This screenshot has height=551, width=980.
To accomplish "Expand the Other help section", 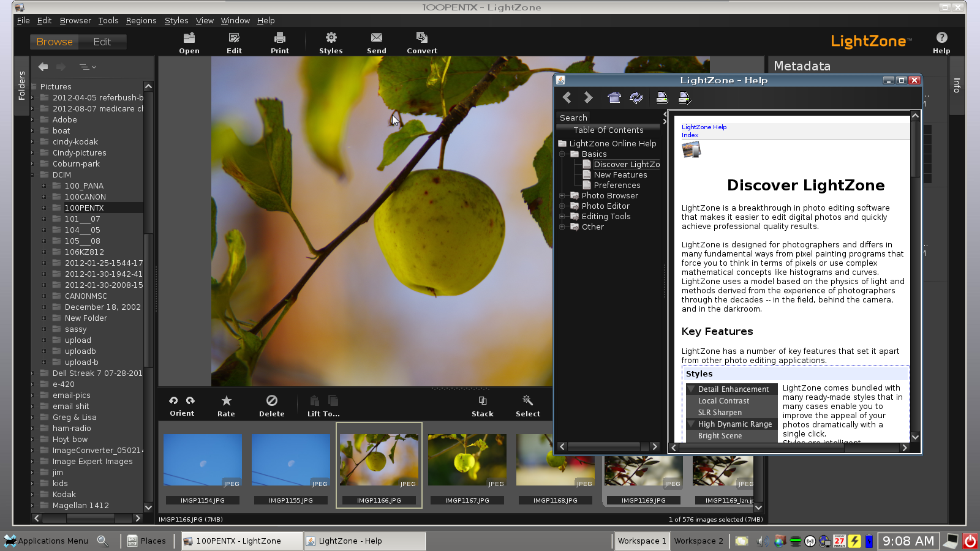I will (x=562, y=227).
